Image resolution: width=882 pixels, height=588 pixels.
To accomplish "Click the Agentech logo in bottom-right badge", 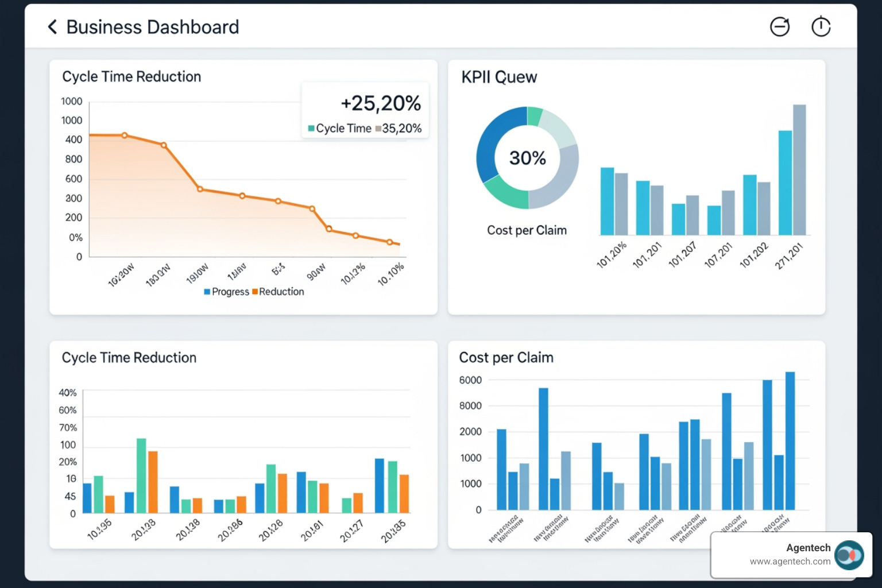I will point(848,555).
